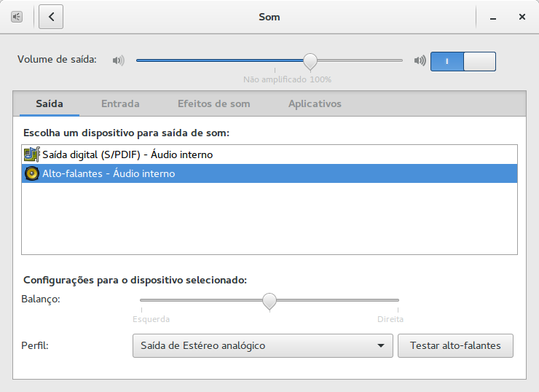Open the Efeitos de som tab
539x392 pixels.
[214, 104]
